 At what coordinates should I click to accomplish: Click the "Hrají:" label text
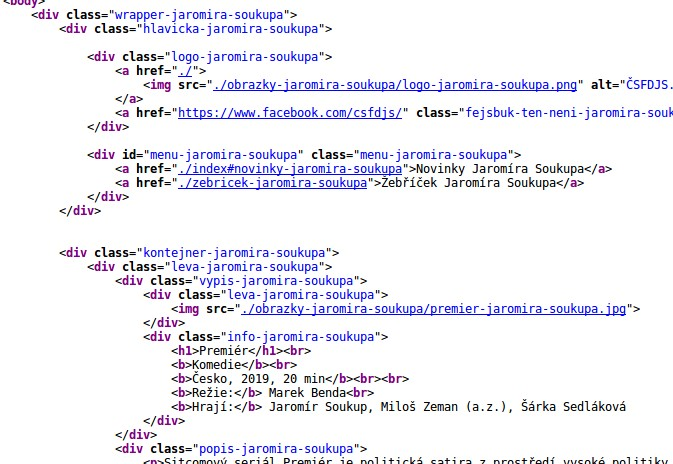pyautogui.click(x=213, y=407)
